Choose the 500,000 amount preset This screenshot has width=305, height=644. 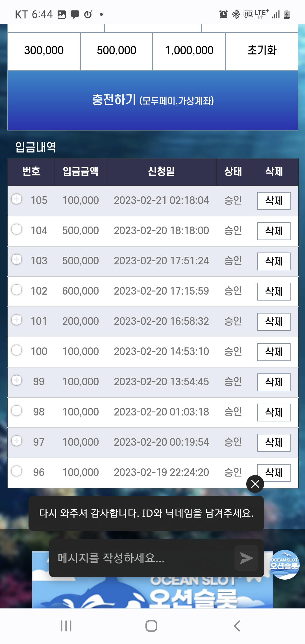coord(116,51)
